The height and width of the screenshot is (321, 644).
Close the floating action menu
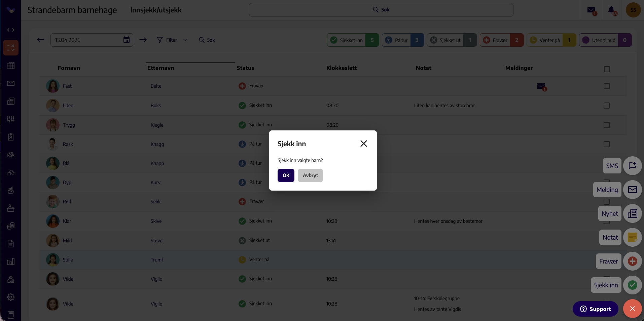tap(632, 309)
